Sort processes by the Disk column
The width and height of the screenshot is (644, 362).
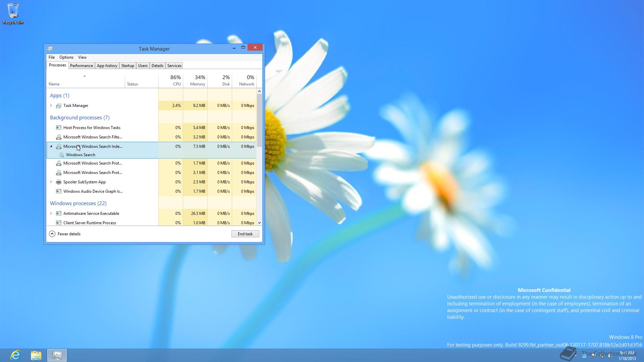(220, 81)
